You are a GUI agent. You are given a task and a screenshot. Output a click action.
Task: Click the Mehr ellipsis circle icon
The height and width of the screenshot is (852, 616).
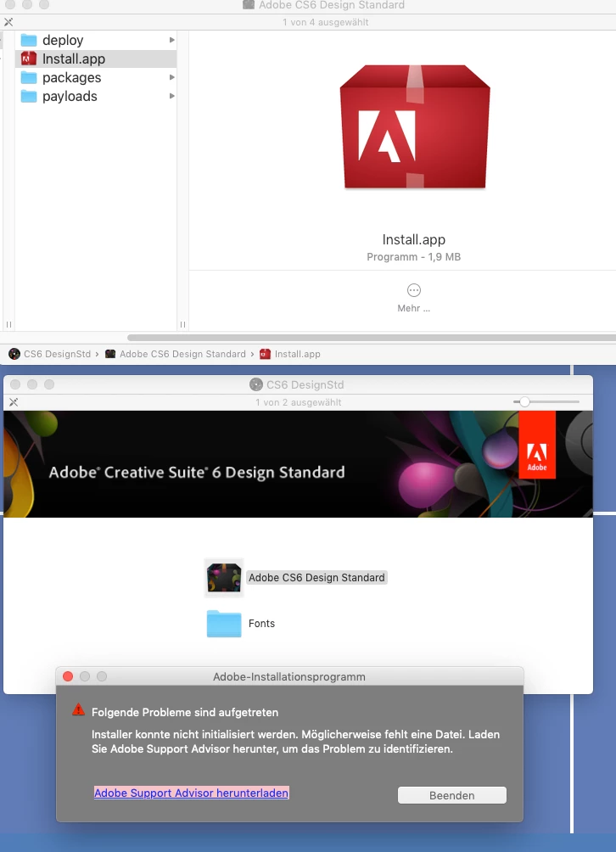(x=414, y=290)
